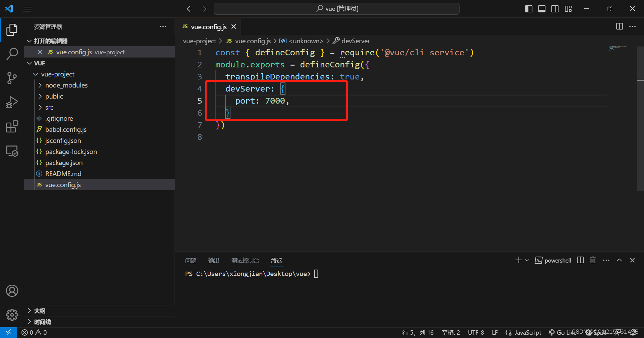
Task: Click the vue-project breadcrumb
Action: [x=200, y=41]
